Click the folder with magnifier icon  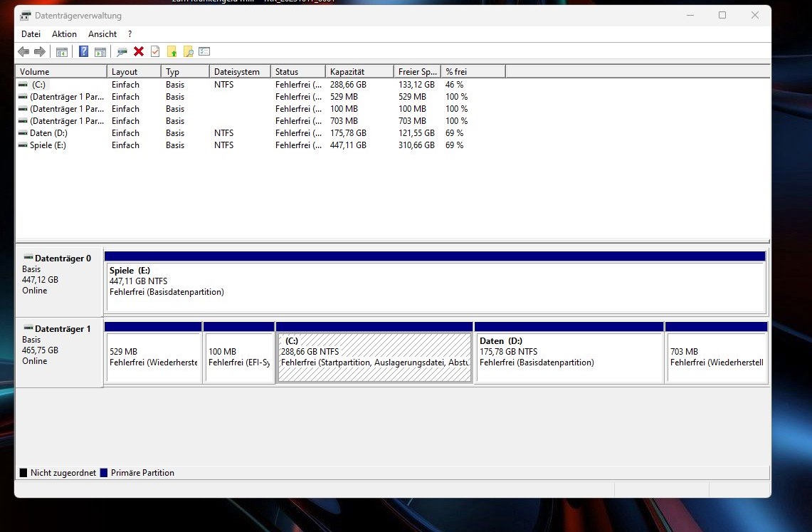(189, 51)
